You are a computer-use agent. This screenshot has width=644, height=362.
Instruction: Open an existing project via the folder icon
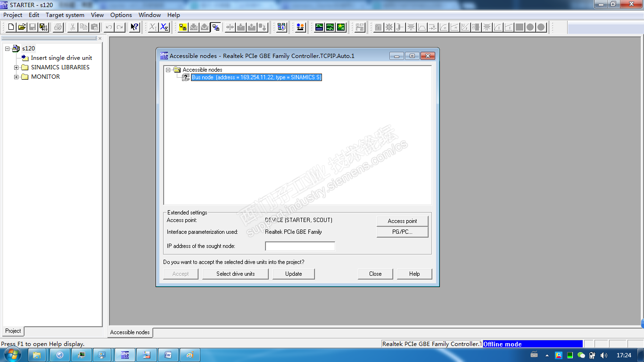(x=22, y=27)
